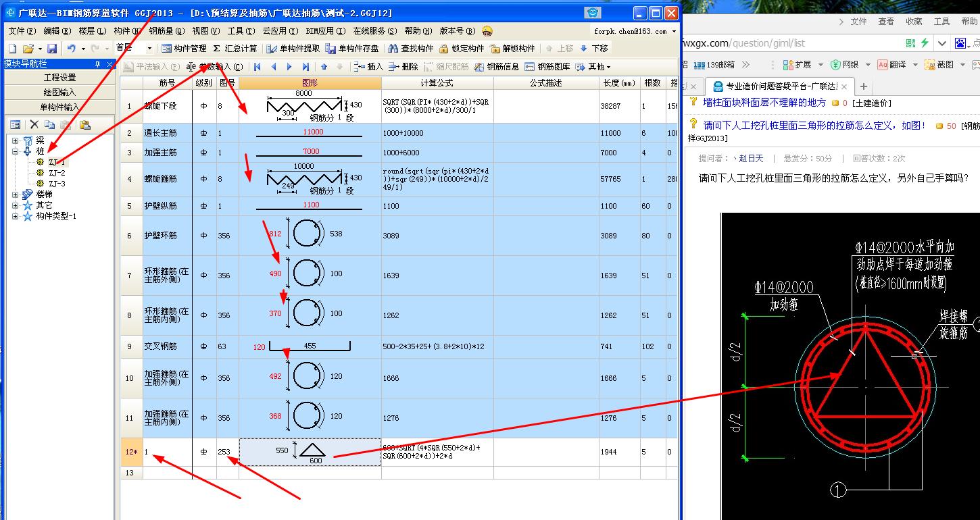The width and height of the screenshot is (980, 520).
Task: Open the Undo history dropdown arrow
Action: point(83,49)
